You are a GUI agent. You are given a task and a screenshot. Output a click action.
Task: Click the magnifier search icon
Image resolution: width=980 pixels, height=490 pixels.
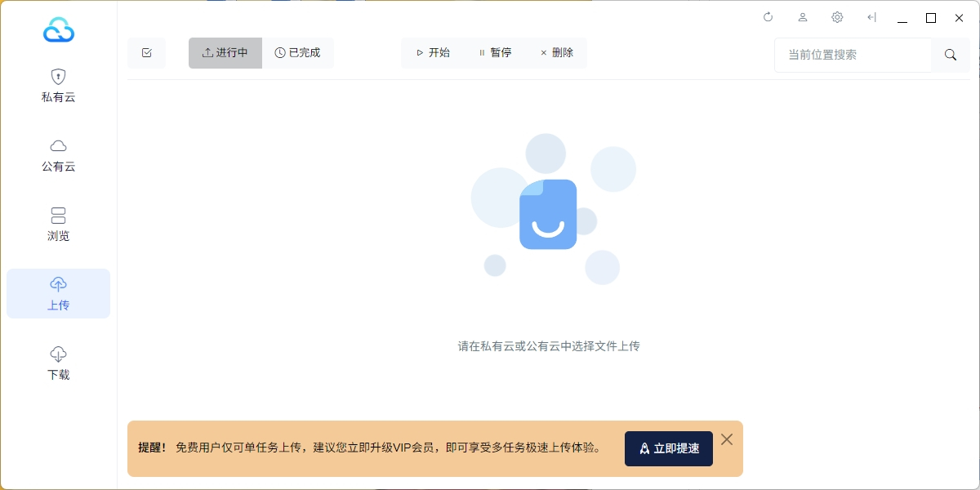pyautogui.click(x=951, y=55)
